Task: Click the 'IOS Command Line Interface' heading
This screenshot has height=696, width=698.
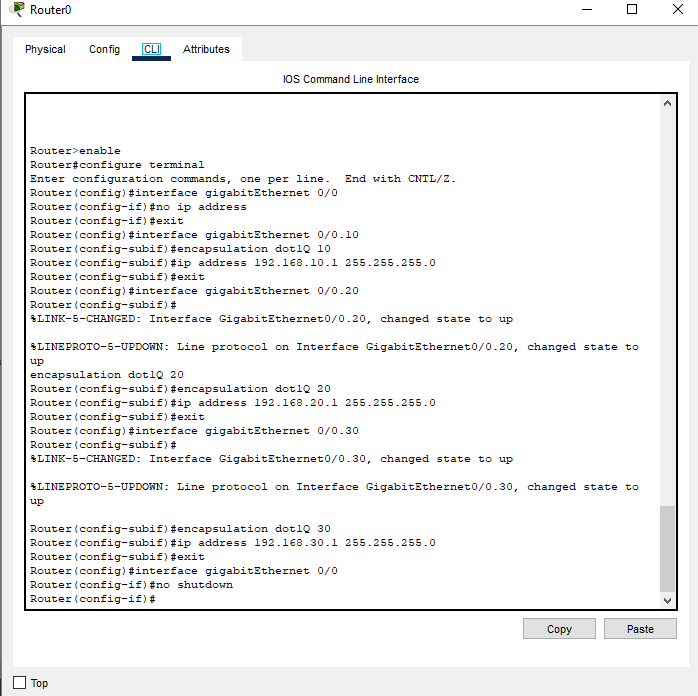Action: (x=351, y=79)
